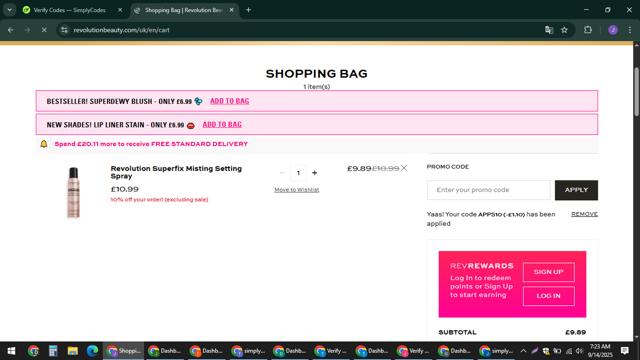Close the Verify Codes — SimplyCodes tab
Viewport: 640px width, 360px height.
(x=120, y=10)
